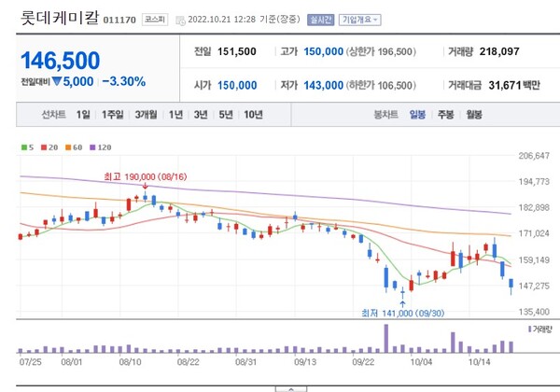Switch to 일봉 daily candle chart
The width and height of the screenshot is (560, 392).
pos(416,115)
